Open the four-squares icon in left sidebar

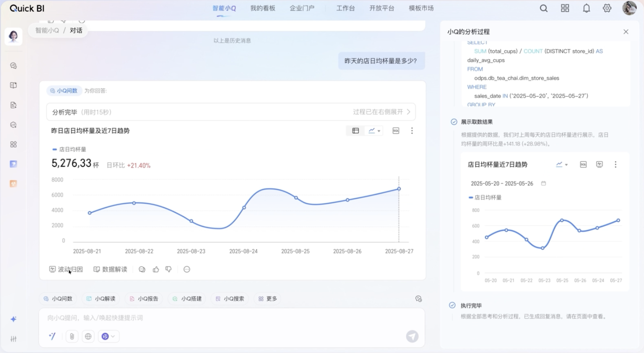click(14, 144)
